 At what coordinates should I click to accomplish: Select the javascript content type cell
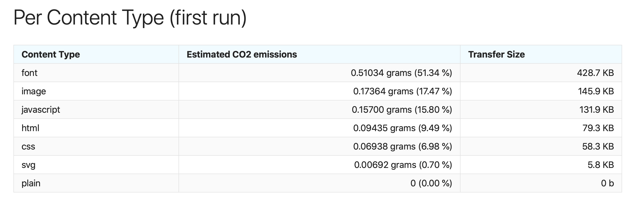[x=41, y=110]
